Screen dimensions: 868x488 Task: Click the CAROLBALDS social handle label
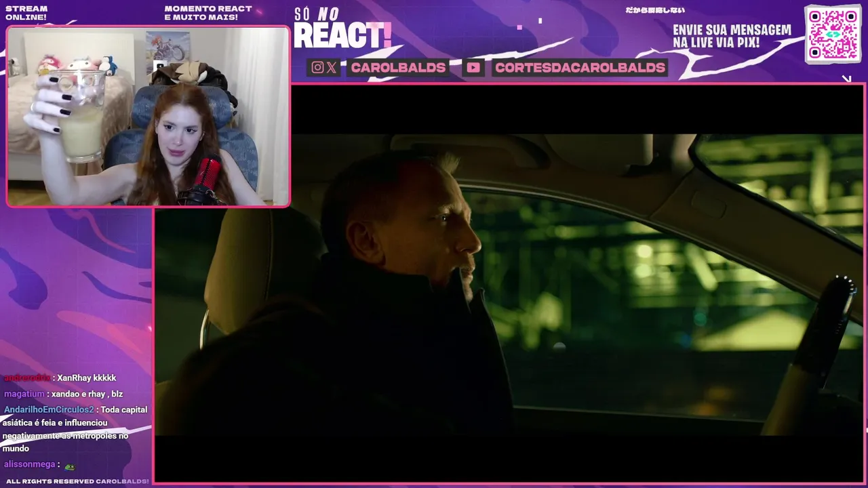pyautogui.click(x=398, y=68)
